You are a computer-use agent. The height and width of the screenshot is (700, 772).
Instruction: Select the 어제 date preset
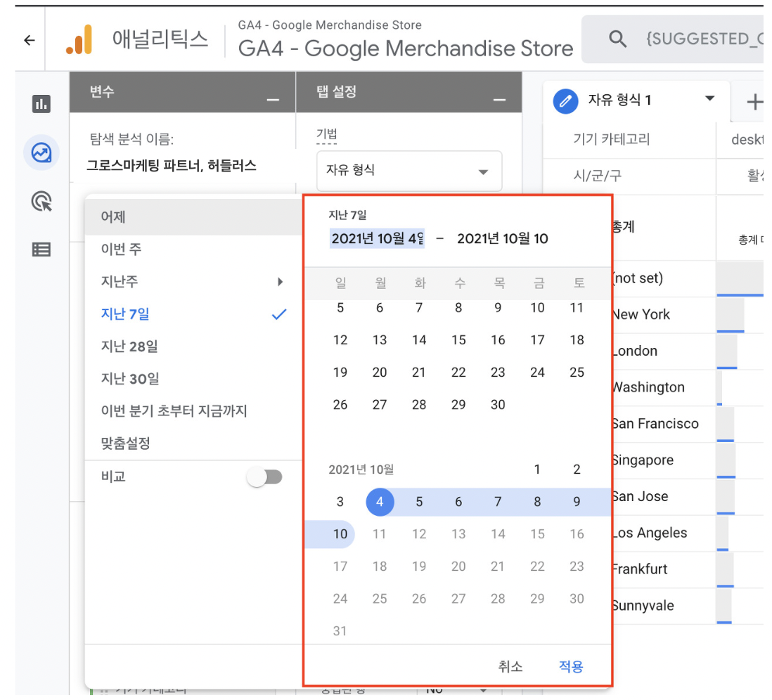tap(193, 217)
